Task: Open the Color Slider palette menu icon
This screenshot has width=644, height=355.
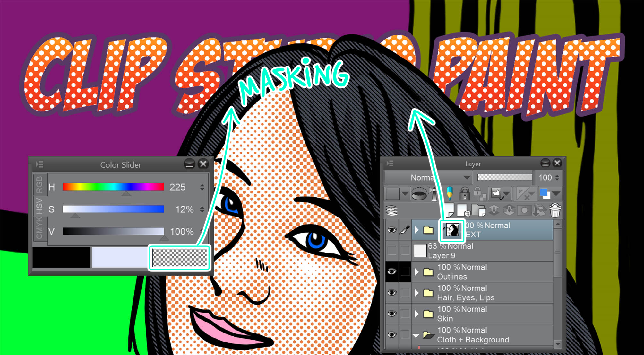Action: (39, 164)
